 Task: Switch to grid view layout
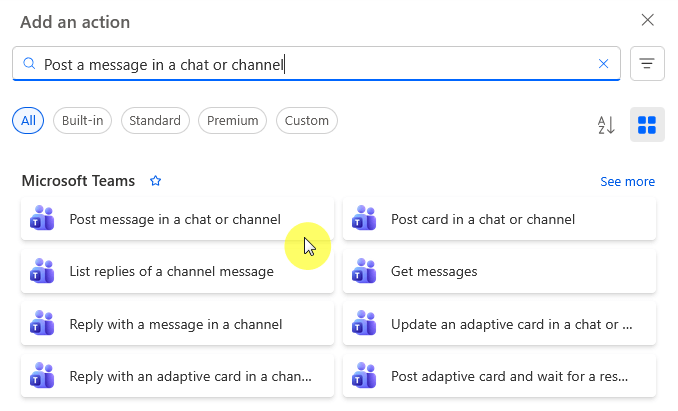[x=647, y=125]
